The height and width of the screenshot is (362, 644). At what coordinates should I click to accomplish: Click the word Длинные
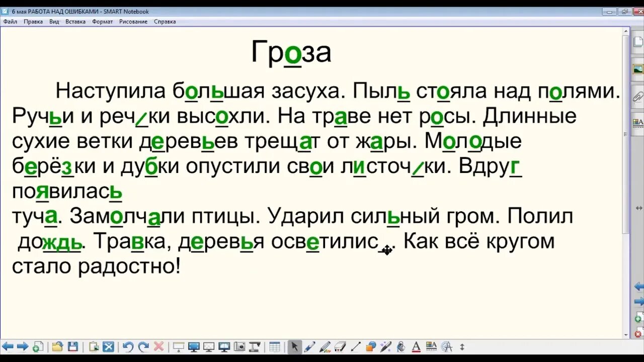click(x=529, y=116)
